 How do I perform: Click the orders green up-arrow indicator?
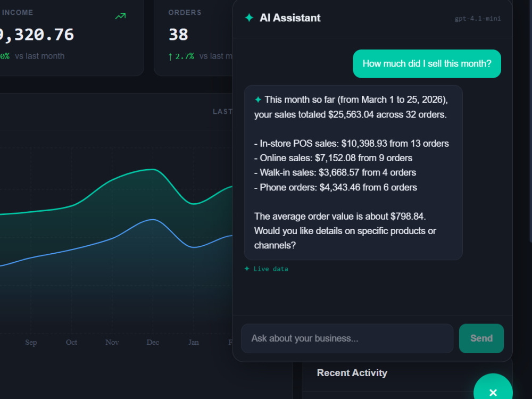coord(170,57)
